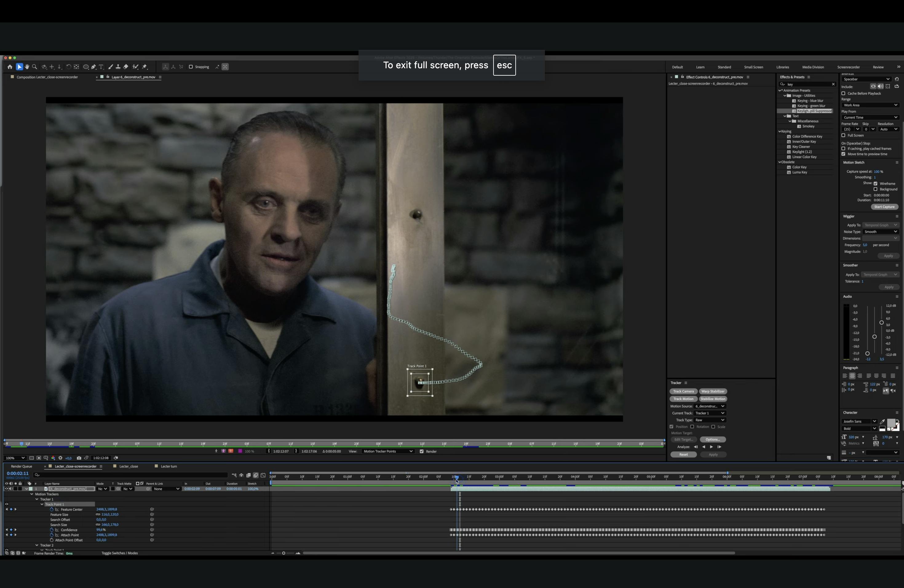Open Track Type dropdown
Viewport: 904px width, 588px height.
tap(710, 420)
